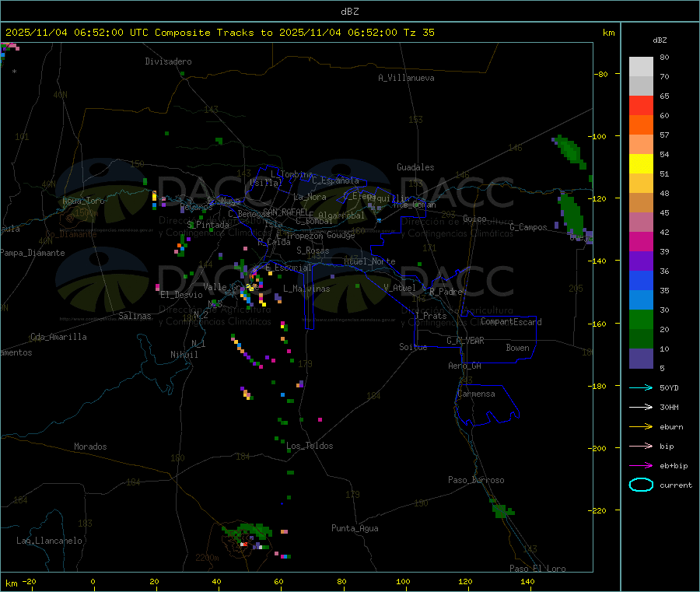700x592 pixels.
Task: Click the 'C_Campos' map label
Action: (528, 227)
